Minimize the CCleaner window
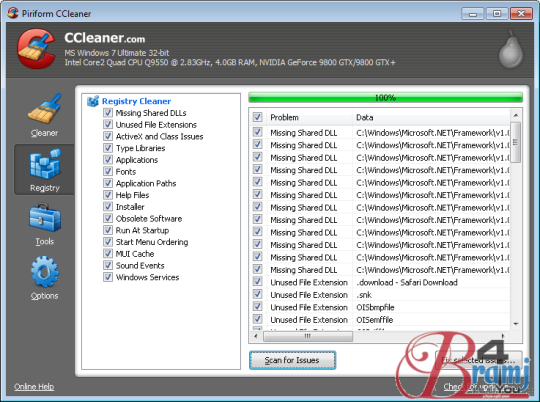The image size is (540, 402). tap(473, 14)
